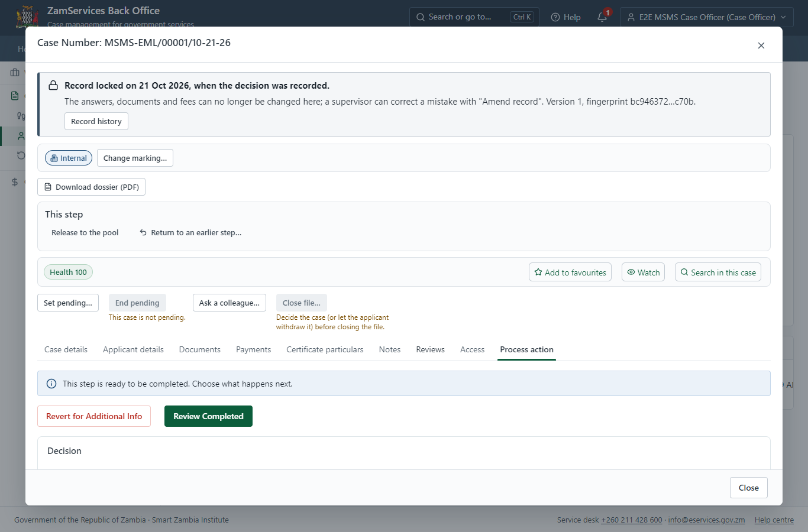The height and width of the screenshot is (532, 808).
Task: Click Review Completed button
Action: [x=208, y=416]
